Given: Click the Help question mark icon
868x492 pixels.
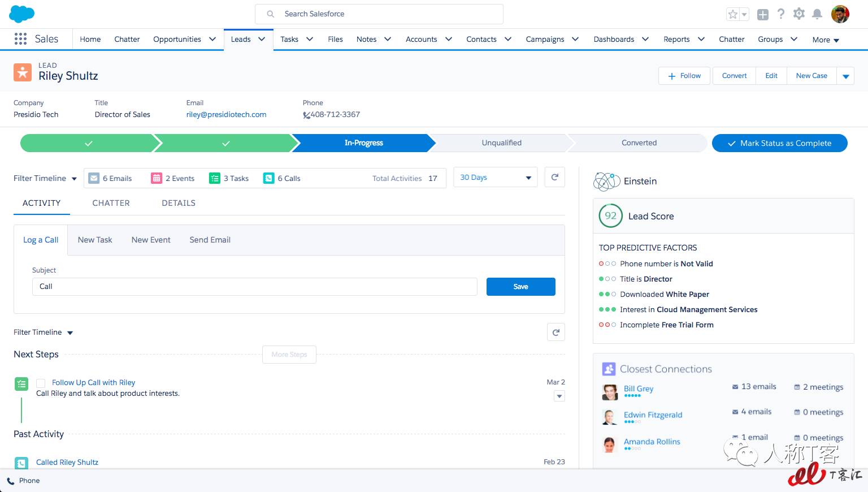Looking at the screenshot, I should pos(780,14).
